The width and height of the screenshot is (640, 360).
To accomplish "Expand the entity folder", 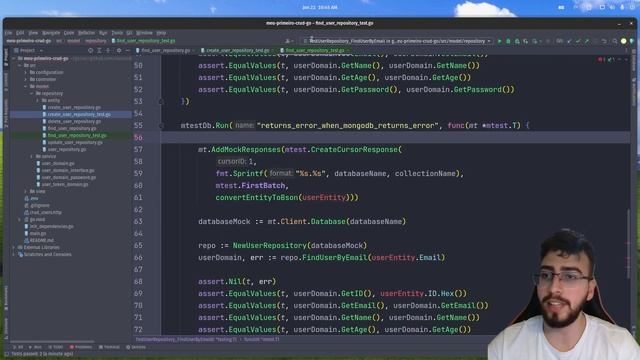I will (x=38, y=100).
